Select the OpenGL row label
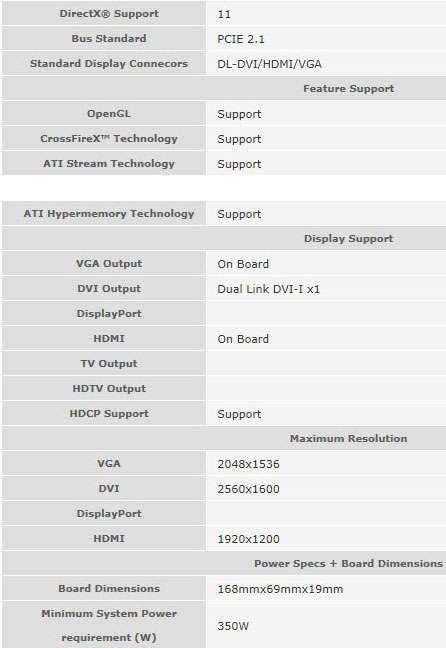446x648 pixels. click(109, 114)
